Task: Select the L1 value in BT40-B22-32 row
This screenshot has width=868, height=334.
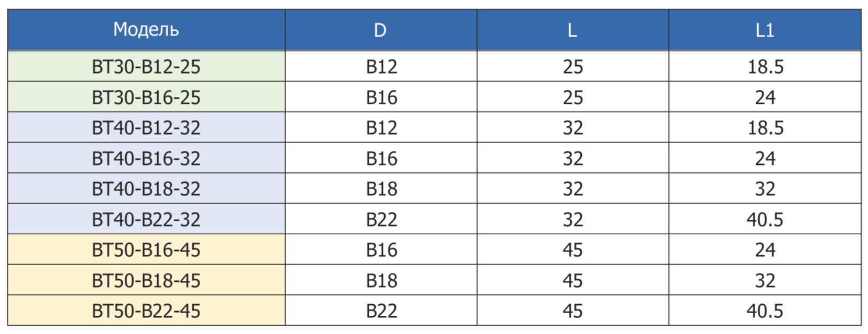Action: pos(765,220)
